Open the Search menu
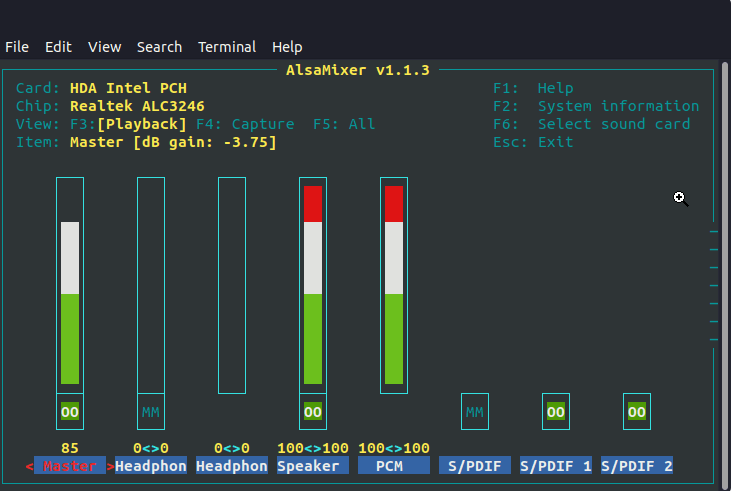 point(159,47)
